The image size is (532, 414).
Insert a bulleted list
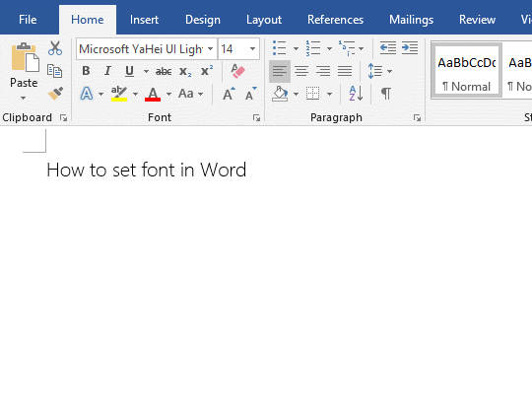pos(280,48)
